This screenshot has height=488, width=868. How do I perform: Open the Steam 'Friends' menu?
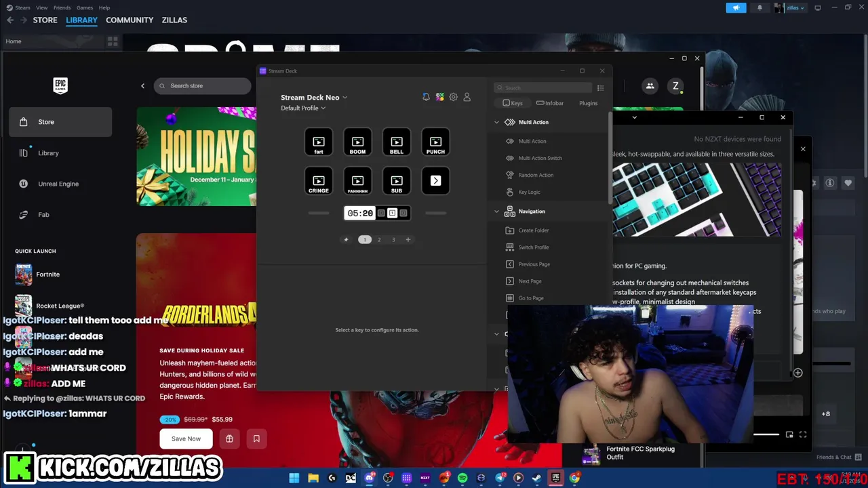62,7
